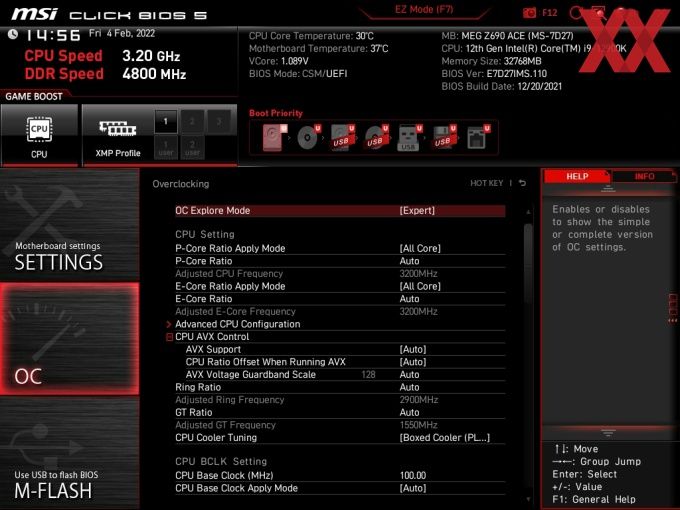The width and height of the screenshot is (680, 510).
Task: Click the settings list scrollbar thumb
Action: 528,263
